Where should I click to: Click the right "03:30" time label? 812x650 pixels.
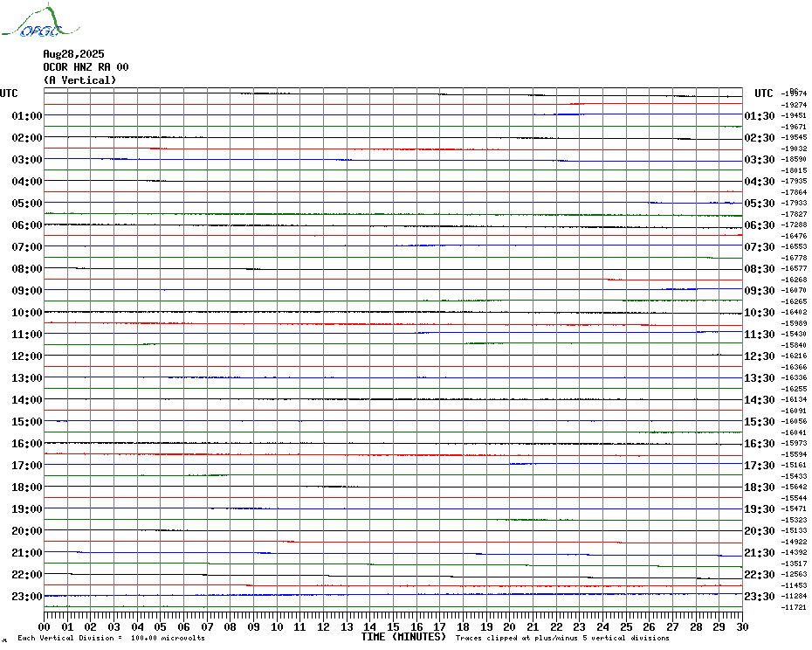tap(760, 160)
